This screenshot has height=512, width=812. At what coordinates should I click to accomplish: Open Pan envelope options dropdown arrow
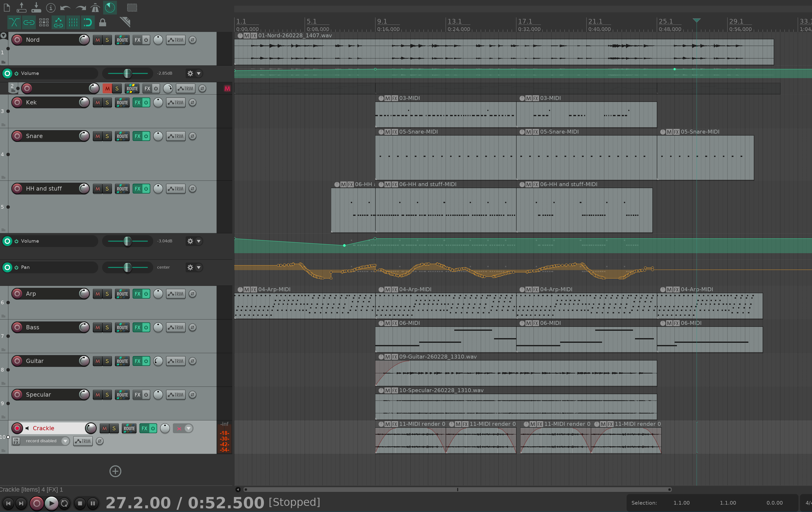click(199, 267)
